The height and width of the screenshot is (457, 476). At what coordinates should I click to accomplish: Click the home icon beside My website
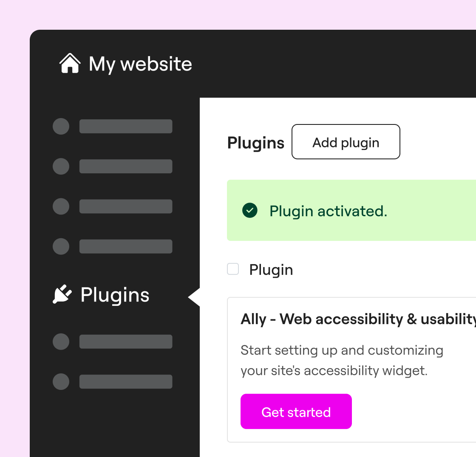coord(70,64)
